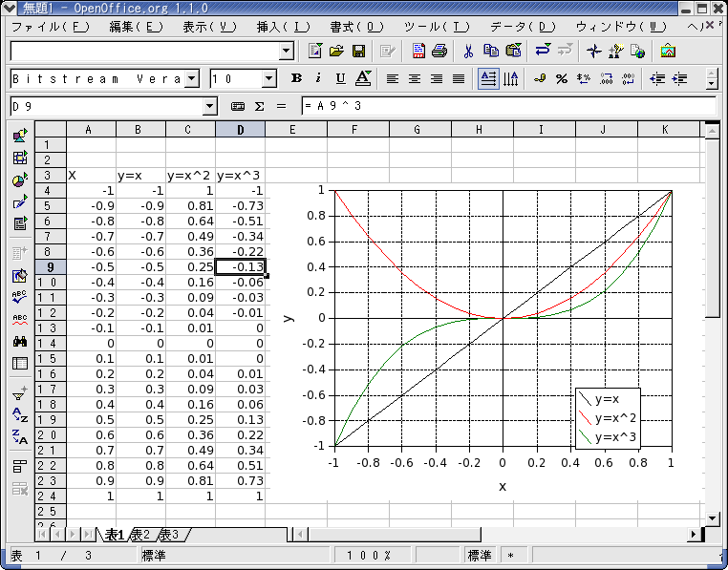Image resolution: width=728 pixels, height=570 pixels.
Task: Click Sort Descending Z-A icon
Action: [x=19, y=437]
